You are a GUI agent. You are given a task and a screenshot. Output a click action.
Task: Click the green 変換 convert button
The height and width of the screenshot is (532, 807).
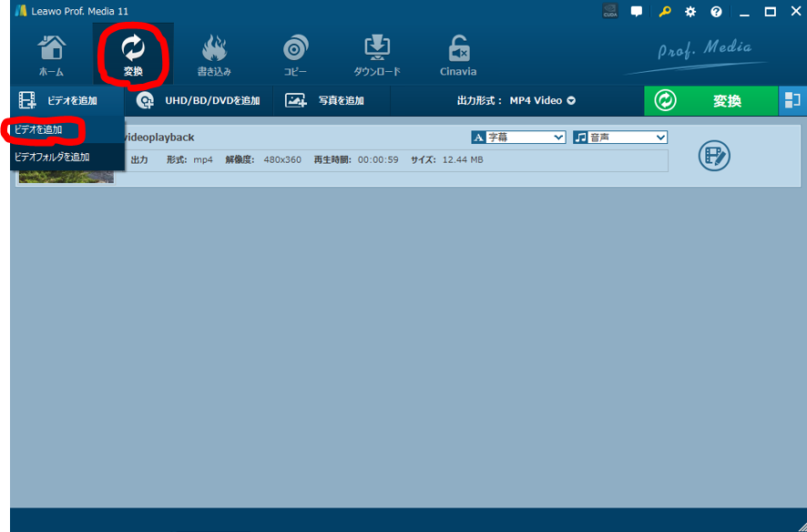[710, 101]
